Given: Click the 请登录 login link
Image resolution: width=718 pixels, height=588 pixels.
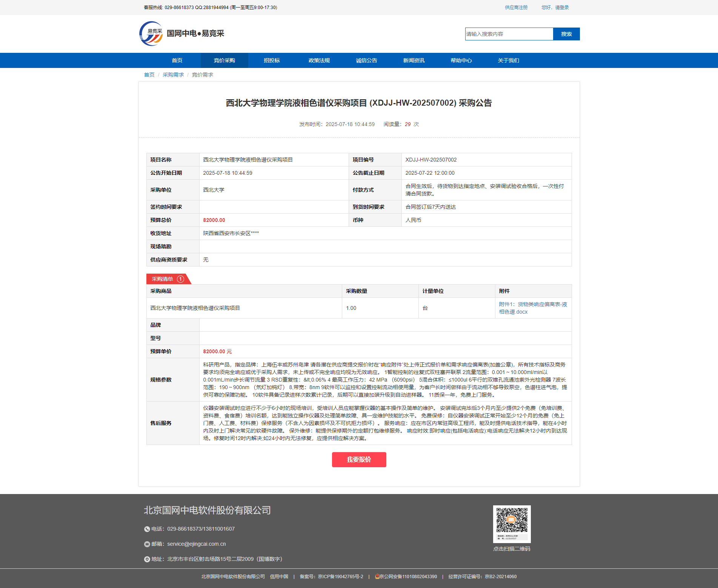Looking at the screenshot, I should point(562,8).
